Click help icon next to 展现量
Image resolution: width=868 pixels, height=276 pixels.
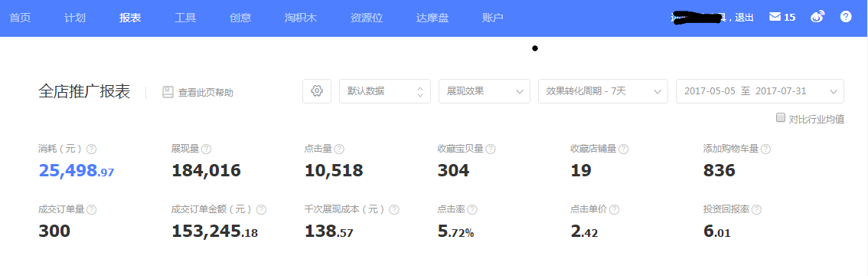206,149
